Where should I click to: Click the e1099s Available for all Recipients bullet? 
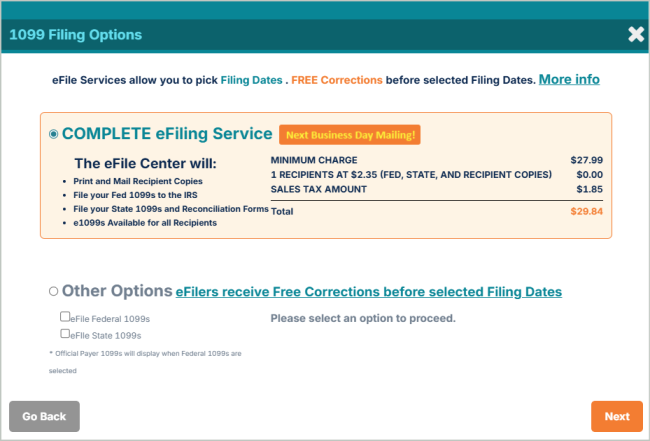(146, 222)
